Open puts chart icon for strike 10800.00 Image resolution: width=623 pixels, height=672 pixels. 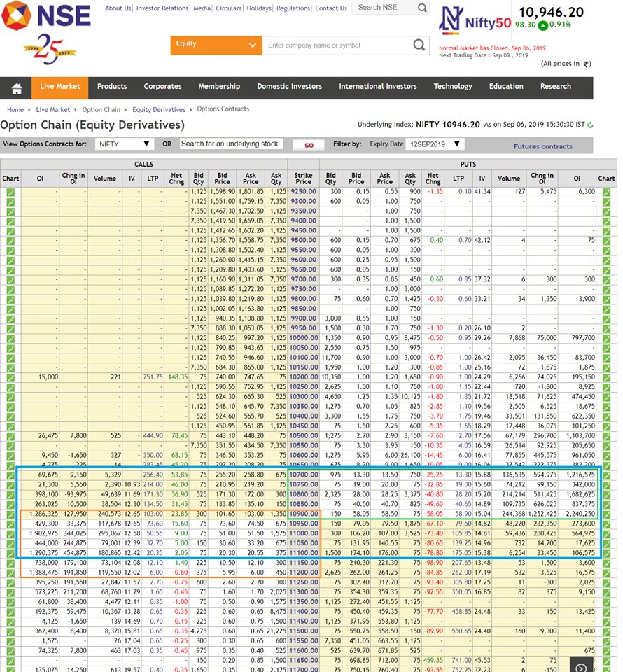click(606, 495)
